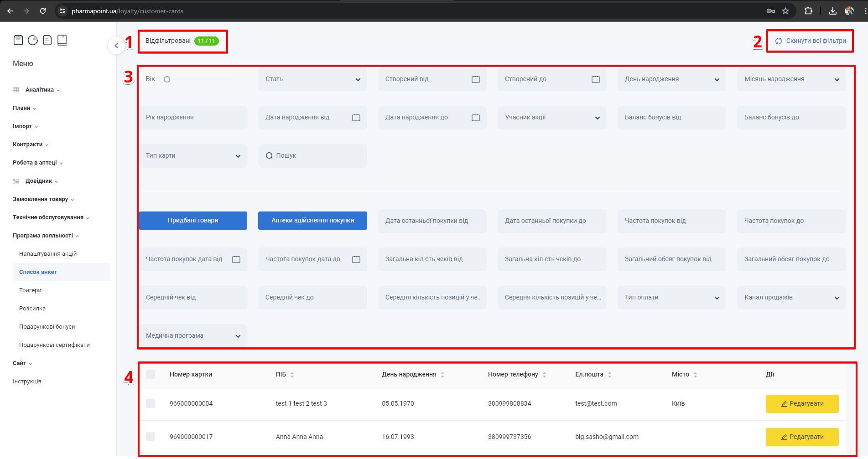Go to Подарункові сертифікати menu item
Screen dimensions: 868x459
click(54, 345)
